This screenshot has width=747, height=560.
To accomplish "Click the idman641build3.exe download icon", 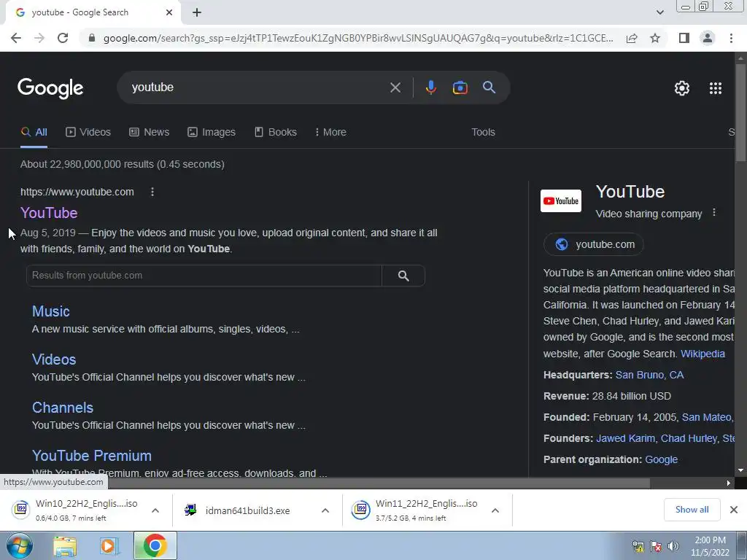I will point(190,510).
